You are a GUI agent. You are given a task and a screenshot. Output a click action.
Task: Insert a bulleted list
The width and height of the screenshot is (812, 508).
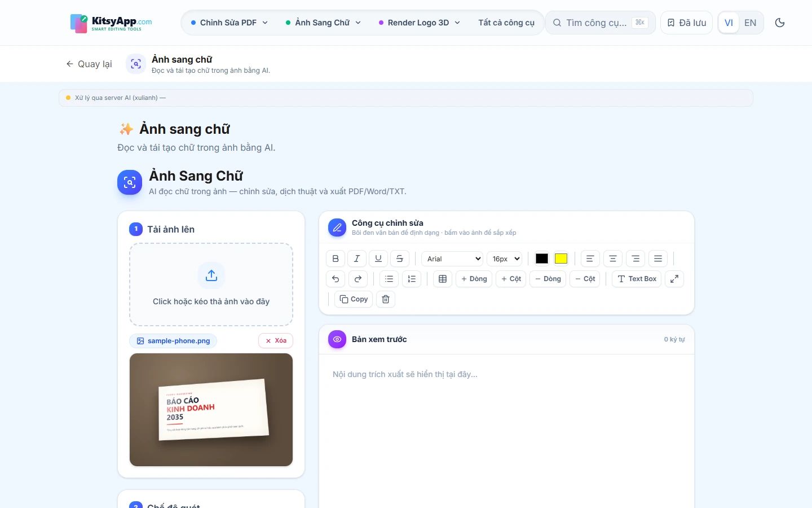click(389, 279)
